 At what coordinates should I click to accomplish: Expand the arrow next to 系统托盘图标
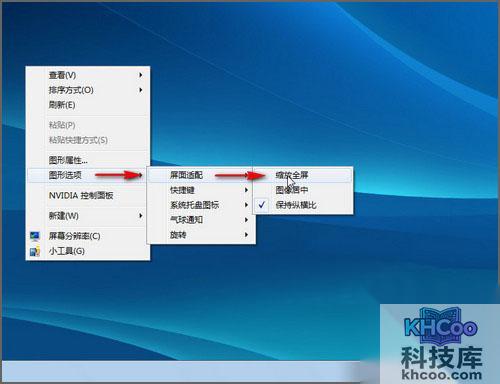click(x=246, y=205)
